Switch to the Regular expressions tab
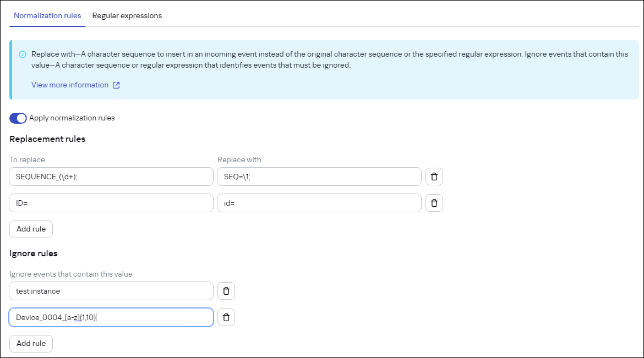This screenshot has height=358, width=644. pyautogui.click(x=127, y=15)
